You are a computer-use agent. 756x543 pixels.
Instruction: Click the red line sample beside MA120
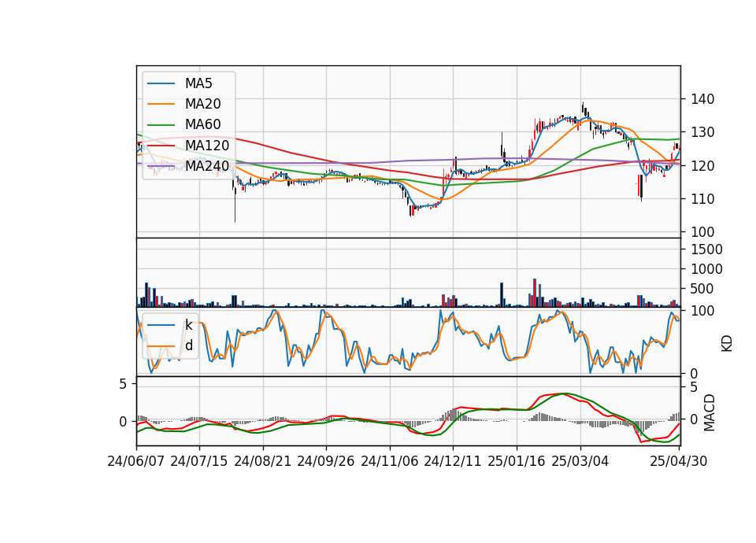(161, 146)
